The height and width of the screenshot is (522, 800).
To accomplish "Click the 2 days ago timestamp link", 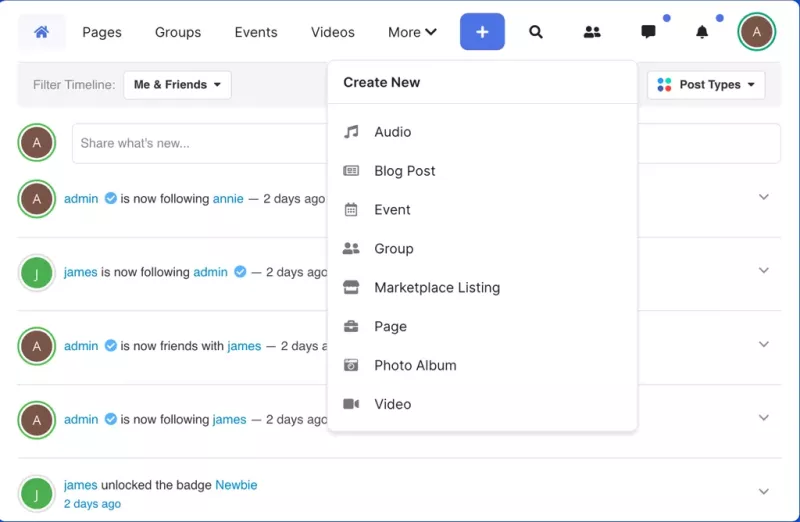I will [x=92, y=504].
